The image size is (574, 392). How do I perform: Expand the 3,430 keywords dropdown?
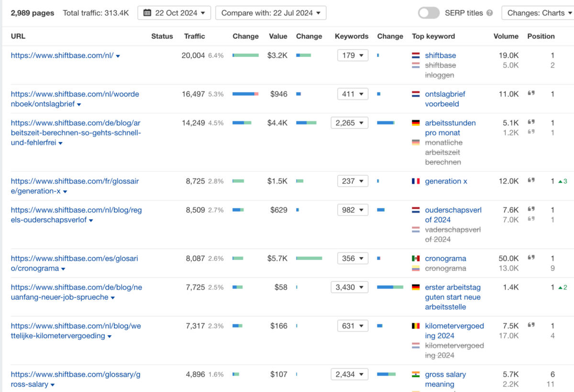coord(350,287)
